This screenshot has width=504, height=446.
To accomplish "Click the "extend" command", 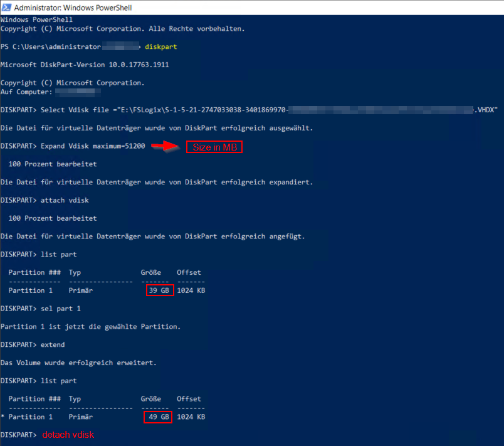I will [53, 345].
